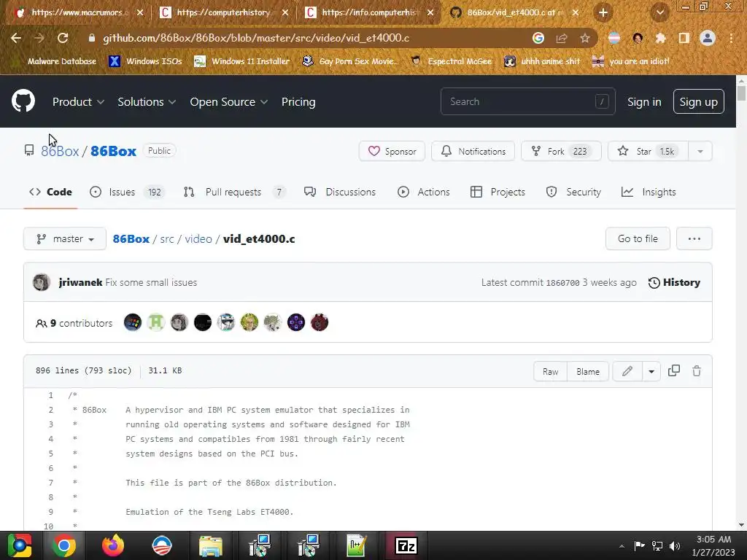The width and height of the screenshot is (747, 560).
Task: Click the Sign up button
Action: (x=698, y=101)
